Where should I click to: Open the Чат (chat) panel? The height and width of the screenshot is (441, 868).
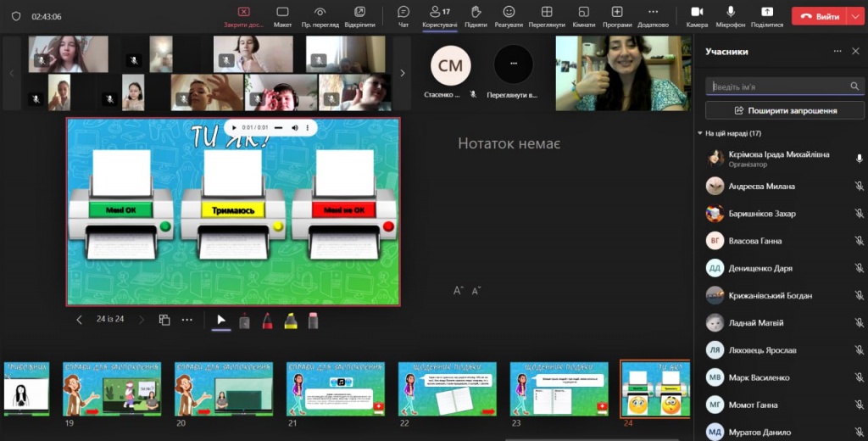click(403, 16)
